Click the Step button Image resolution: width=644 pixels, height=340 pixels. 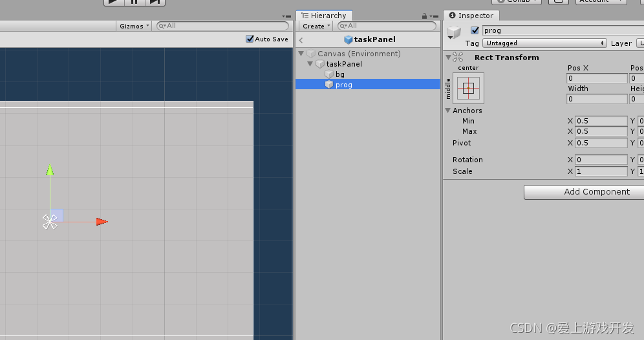155,2
